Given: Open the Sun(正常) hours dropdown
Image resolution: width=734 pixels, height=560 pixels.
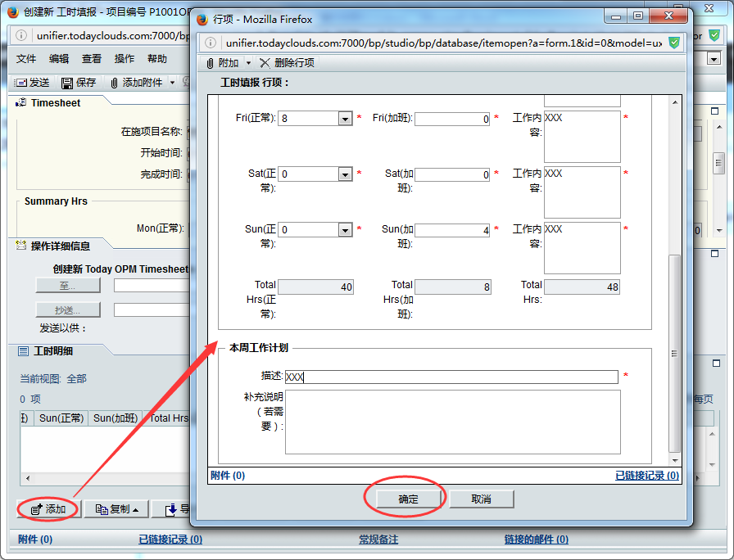Looking at the screenshot, I should (x=345, y=230).
